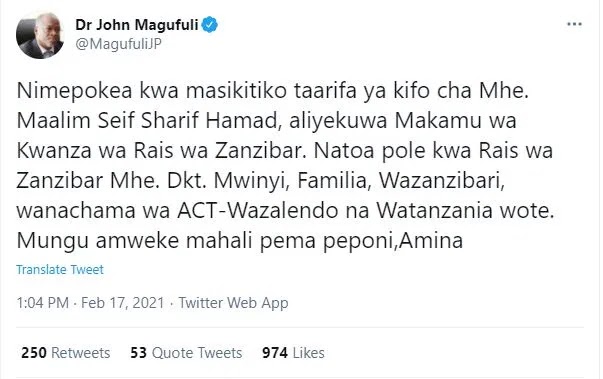View the 250 Retweets list
Screen dimensions: 603x379
pyautogui.click(x=66, y=352)
